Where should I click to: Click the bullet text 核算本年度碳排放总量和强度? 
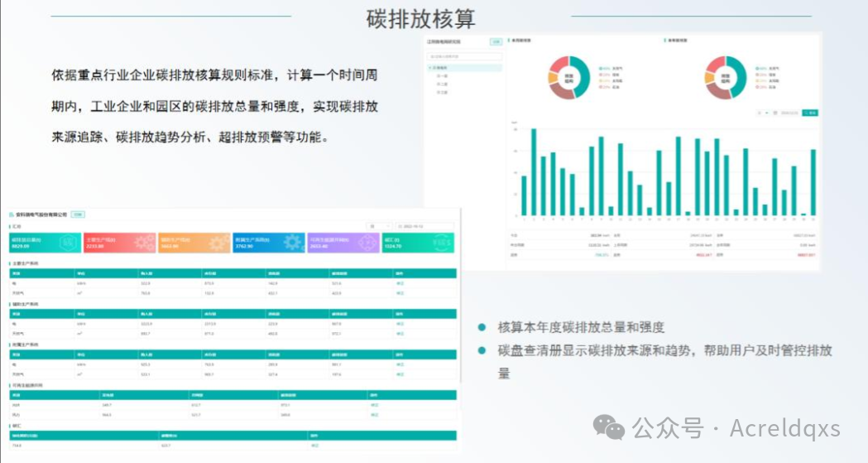tap(581, 327)
